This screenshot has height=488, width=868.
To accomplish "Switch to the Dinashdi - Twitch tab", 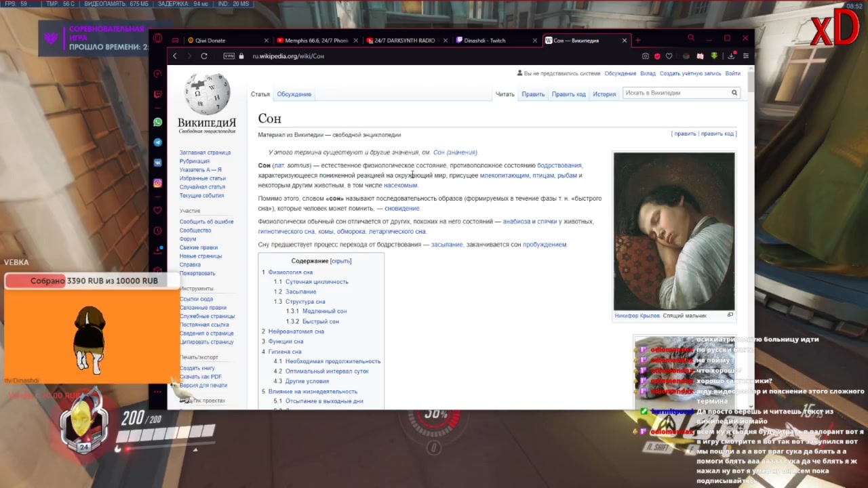I will point(485,41).
